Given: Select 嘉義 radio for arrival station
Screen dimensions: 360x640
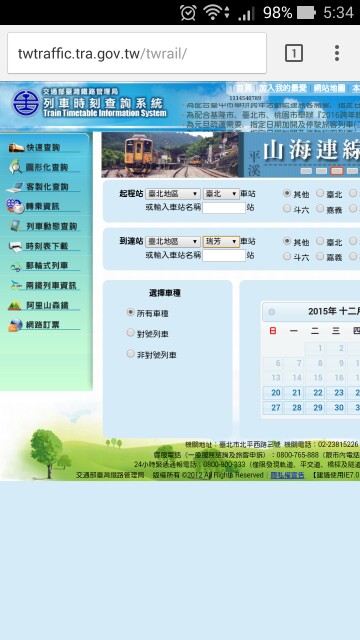Looking at the screenshot, I should (x=320, y=256).
